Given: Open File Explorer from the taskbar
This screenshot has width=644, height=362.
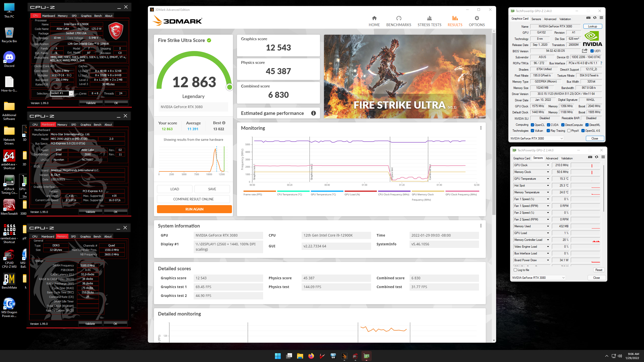Looking at the screenshot, I should [x=300, y=356].
